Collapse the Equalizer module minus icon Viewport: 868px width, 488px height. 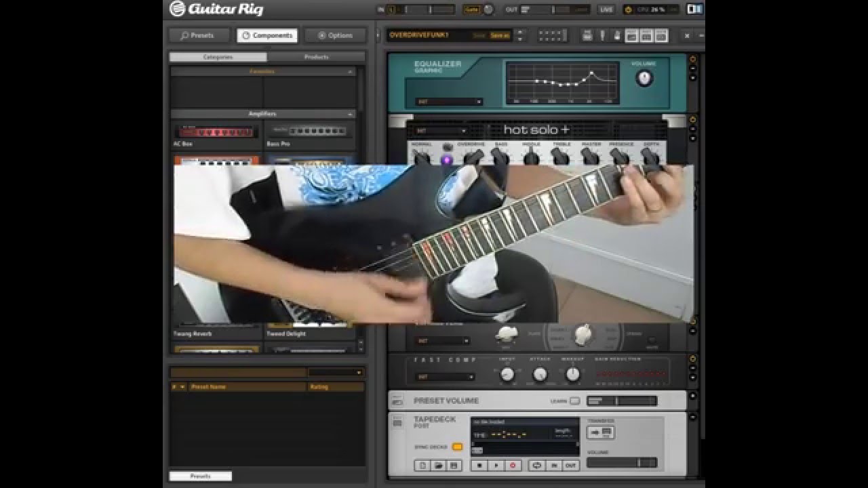point(692,68)
